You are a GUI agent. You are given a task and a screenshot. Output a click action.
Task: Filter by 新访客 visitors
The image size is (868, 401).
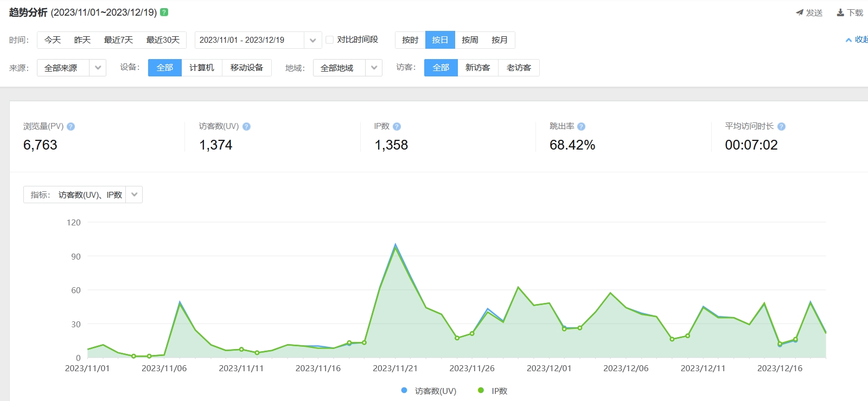click(x=477, y=68)
